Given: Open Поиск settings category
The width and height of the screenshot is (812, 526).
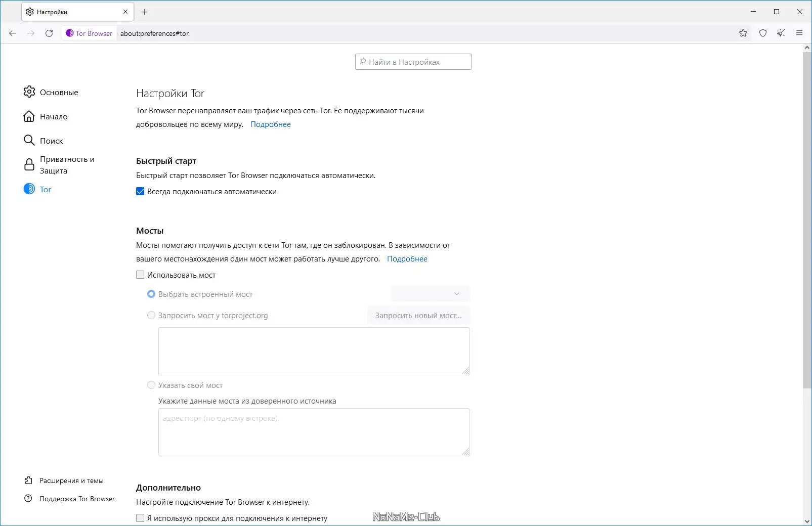Looking at the screenshot, I should [52, 141].
